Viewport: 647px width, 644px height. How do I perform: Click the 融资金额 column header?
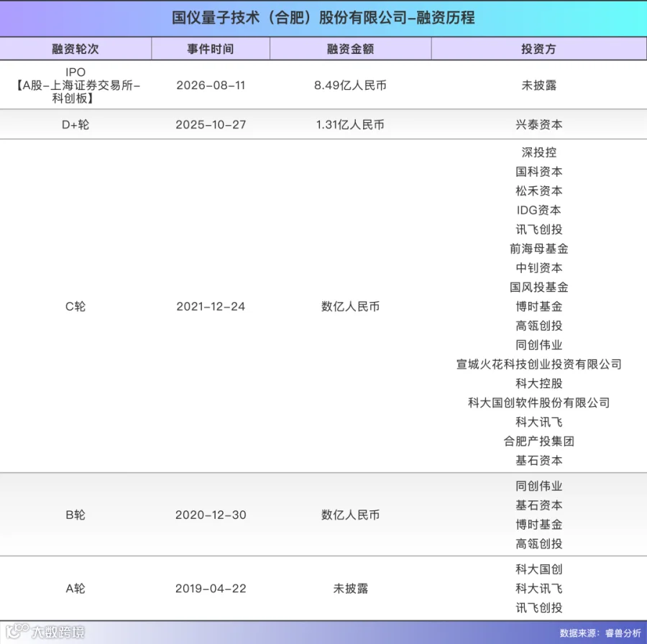click(x=350, y=49)
